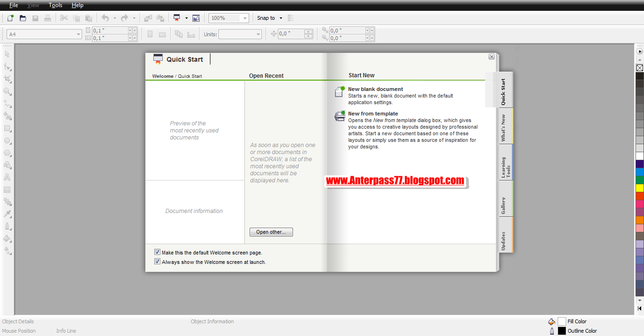
Task: Select the Fill bucket tool in toolbox
Action: point(7,238)
